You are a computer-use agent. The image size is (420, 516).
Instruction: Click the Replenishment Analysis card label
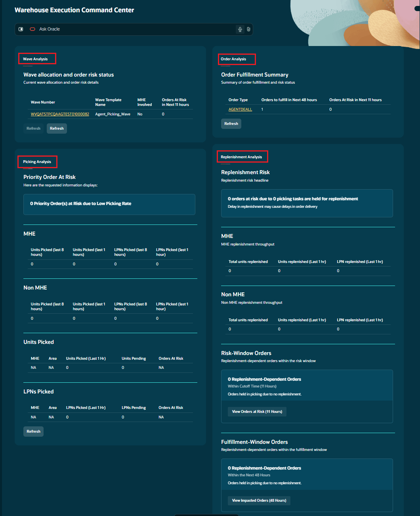(241, 157)
